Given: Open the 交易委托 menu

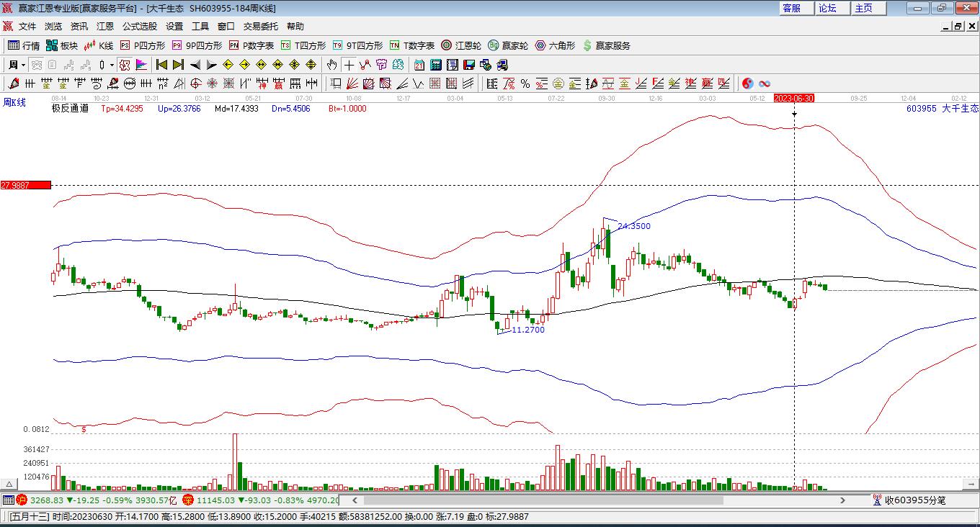Looking at the screenshot, I should point(261,27).
